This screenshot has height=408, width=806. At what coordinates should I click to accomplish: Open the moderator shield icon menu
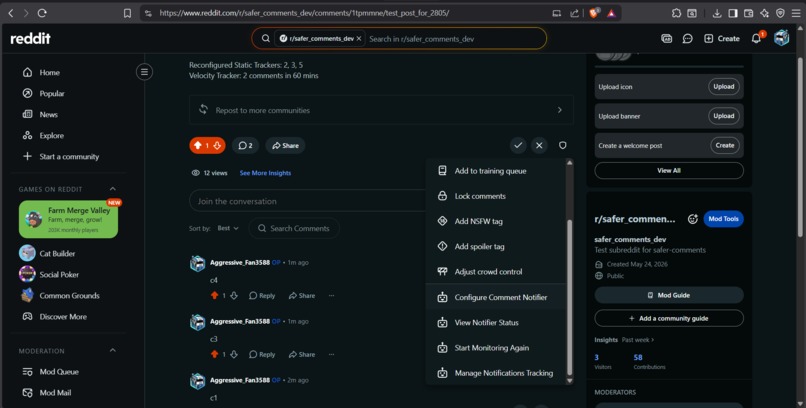tap(563, 145)
